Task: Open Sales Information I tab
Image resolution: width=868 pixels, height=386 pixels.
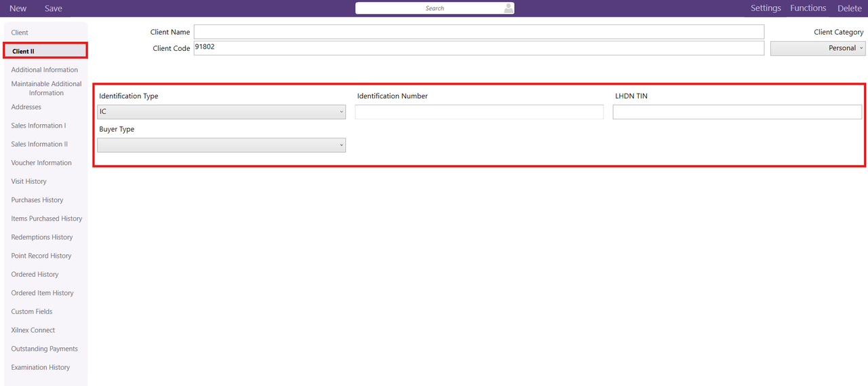Action: point(39,126)
